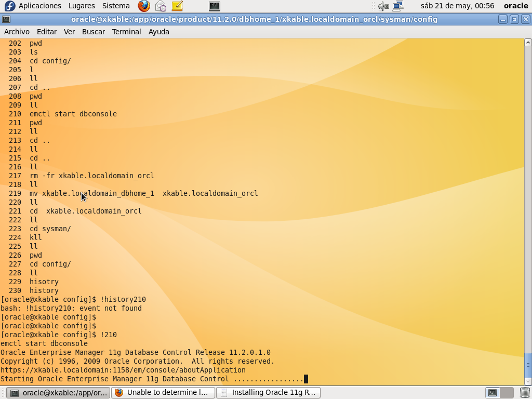Click the https://xkable.localdomain:1158 URL text
Image resolution: width=532 pixels, height=399 pixels.
(123, 370)
